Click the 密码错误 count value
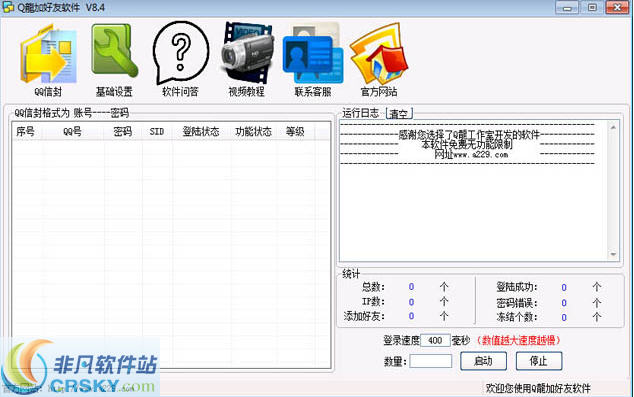The width and height of the screenshot is (634, 397). [x=564, y=303]
